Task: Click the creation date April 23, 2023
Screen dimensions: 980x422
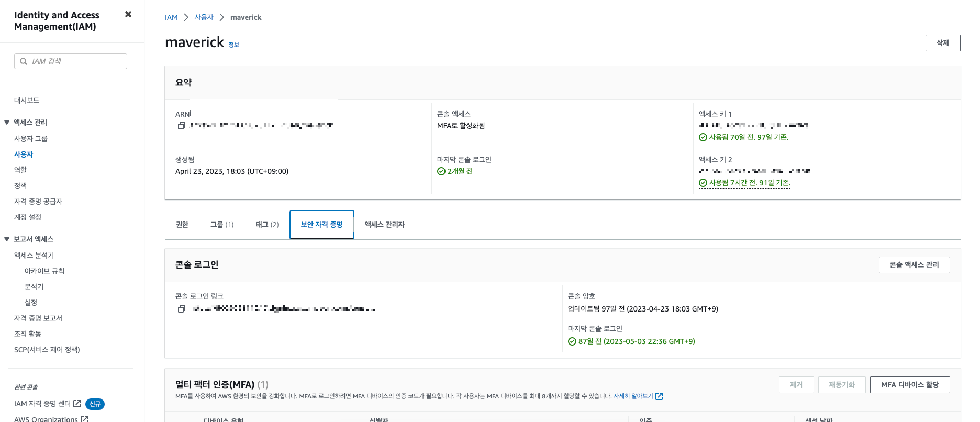Action: tap(232, 171)
